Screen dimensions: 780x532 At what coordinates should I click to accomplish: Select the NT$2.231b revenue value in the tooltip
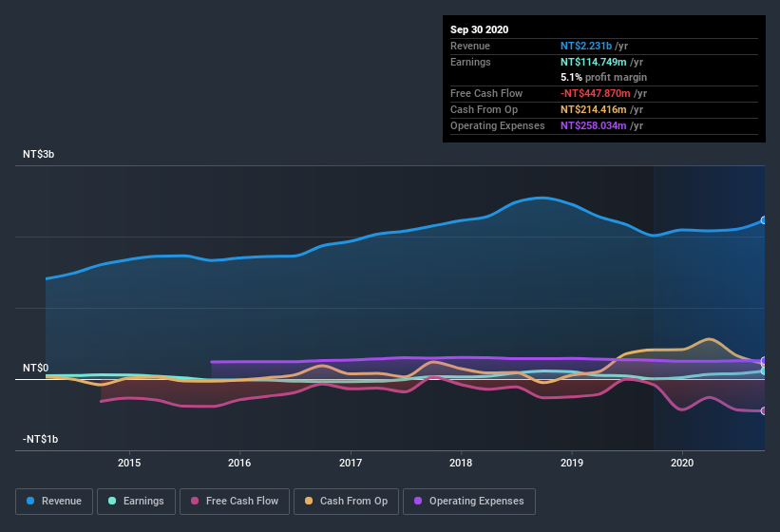click(x=586, y=46)
